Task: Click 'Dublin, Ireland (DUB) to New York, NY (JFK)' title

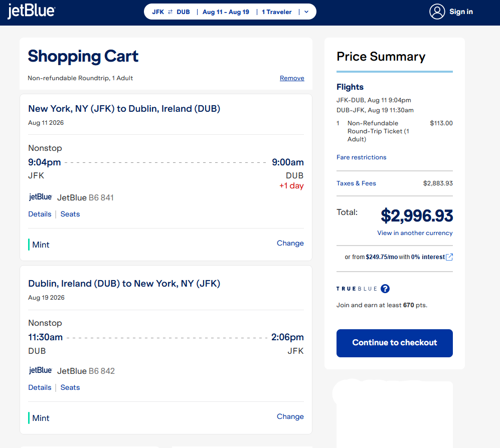Action: click(124, 284)
